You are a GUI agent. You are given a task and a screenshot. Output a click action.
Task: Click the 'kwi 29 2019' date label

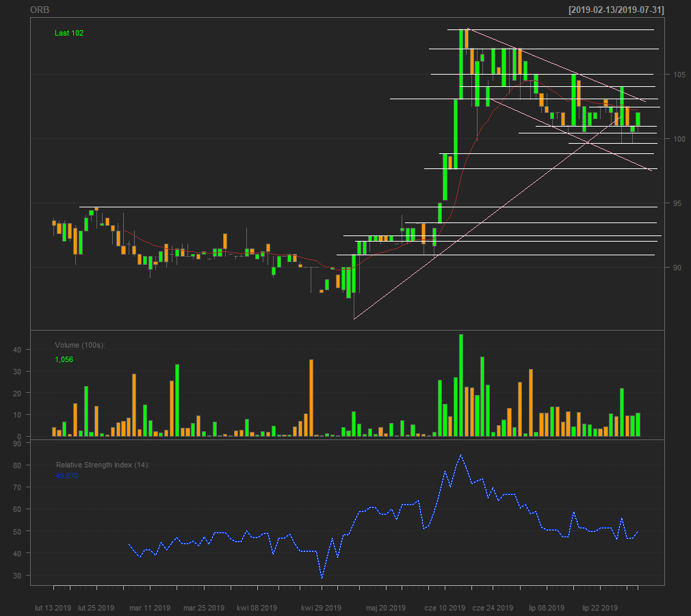[x=322, y=608]
